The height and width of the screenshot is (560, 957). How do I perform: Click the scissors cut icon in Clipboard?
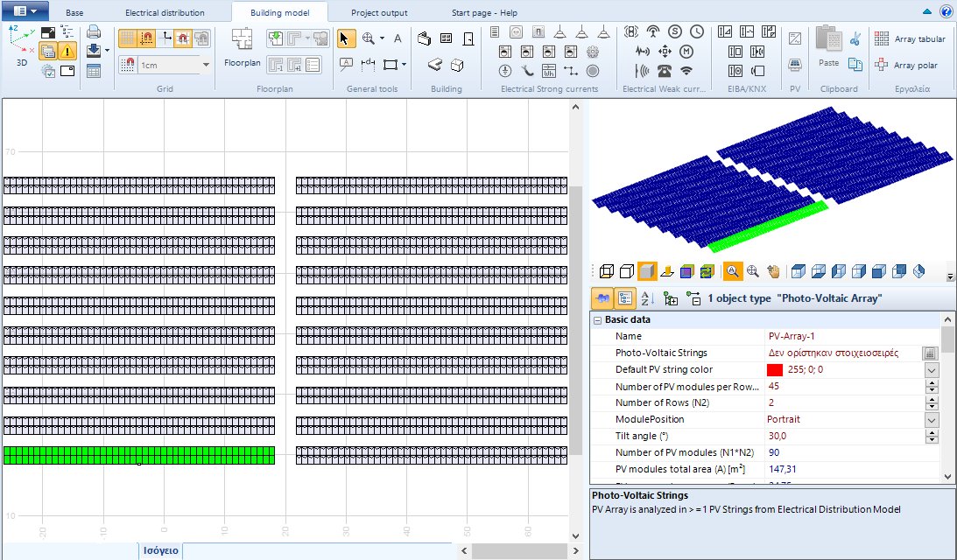(855, 38)
